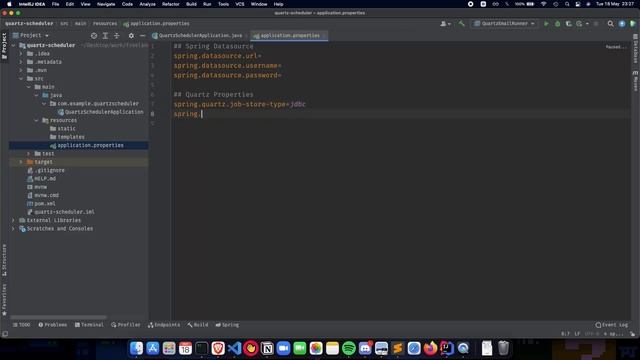Hide the Project panel with the minus icon
This screenshot has width=640, height=360.
pyautogui.click(x=142, y=36)
